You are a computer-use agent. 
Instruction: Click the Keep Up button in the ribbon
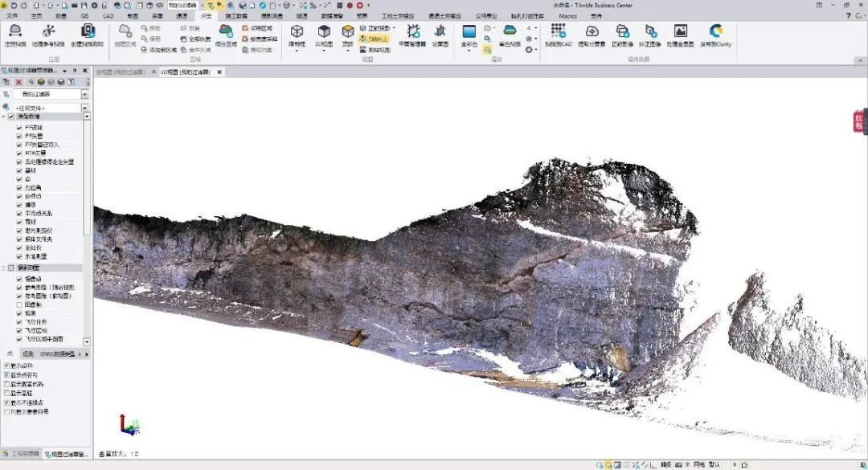coord(376,38)
